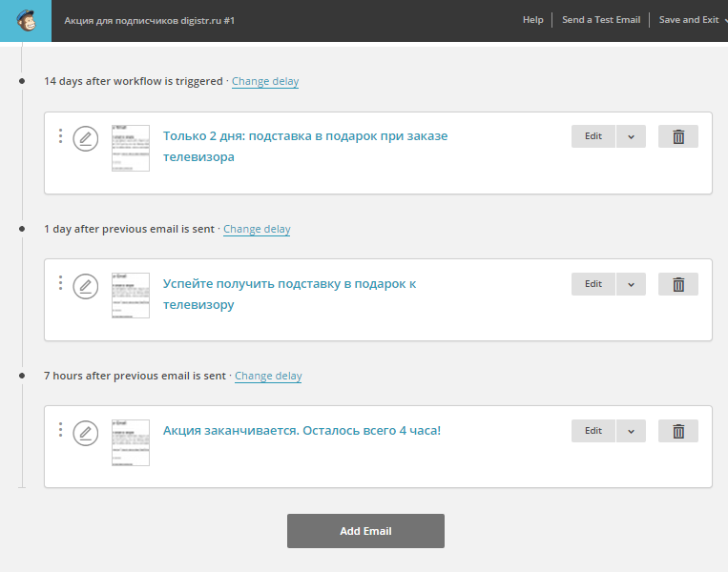
Task: Delete the 'Только 2 дня' email with trash icon
Action: [678, 136]
